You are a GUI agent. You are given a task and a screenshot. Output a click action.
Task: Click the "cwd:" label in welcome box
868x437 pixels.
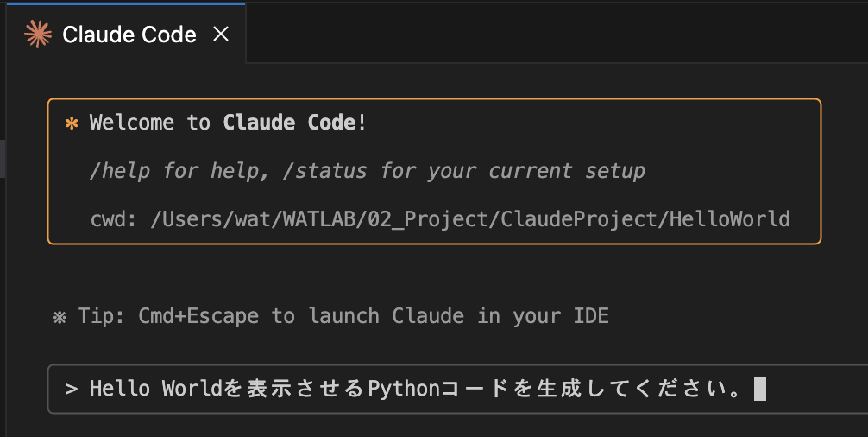[113, 219]
